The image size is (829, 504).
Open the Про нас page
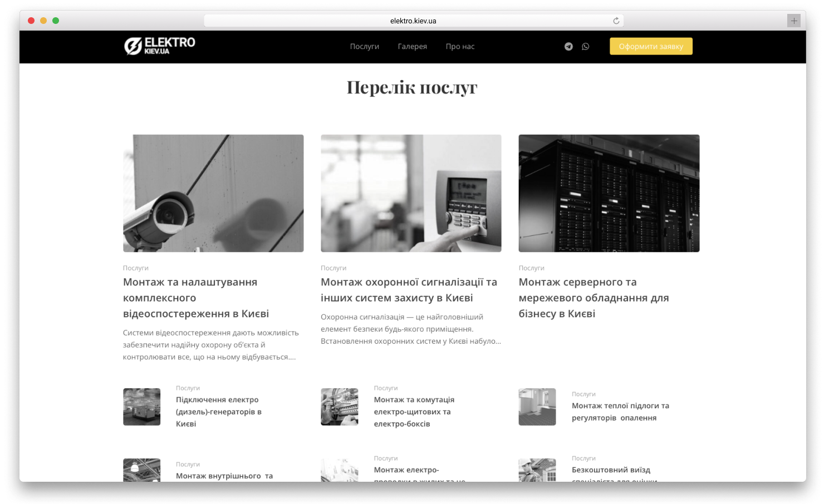tap(460, 47)
